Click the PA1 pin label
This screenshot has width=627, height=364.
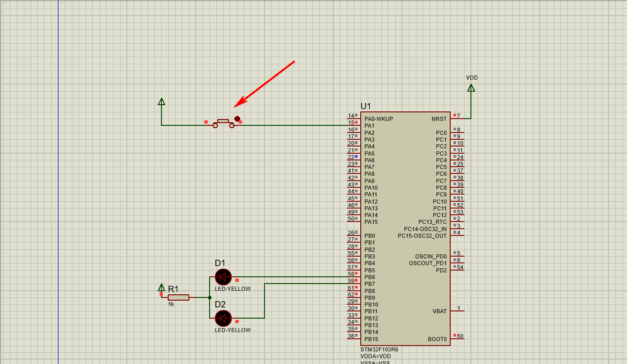click(369, 126)
